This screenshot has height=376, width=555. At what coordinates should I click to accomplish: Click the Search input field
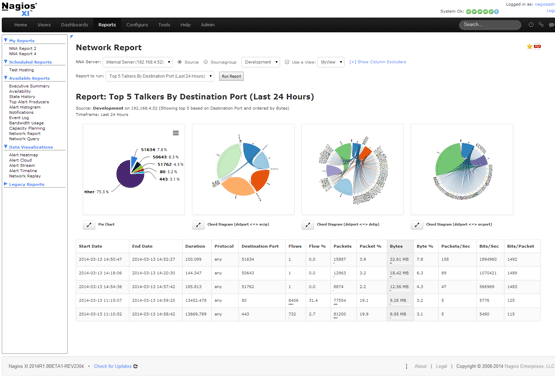pyautogui.click(x=490, y=24)
